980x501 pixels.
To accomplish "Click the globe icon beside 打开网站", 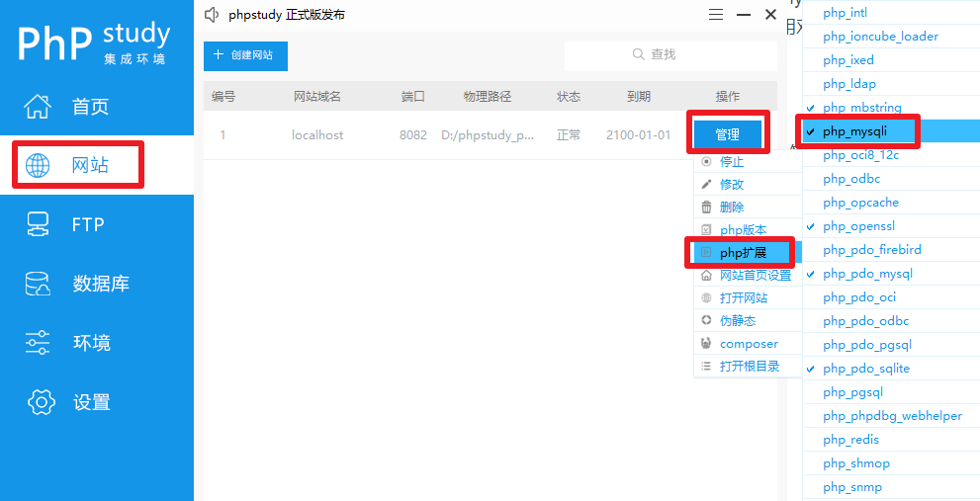I will (706, 298).
